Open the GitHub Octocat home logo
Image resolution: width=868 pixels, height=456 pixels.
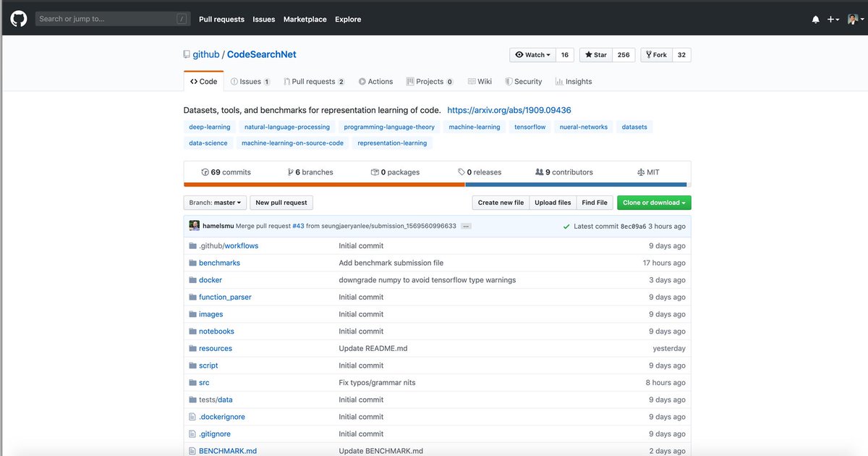pyautogui.click(x=19, y=19)
